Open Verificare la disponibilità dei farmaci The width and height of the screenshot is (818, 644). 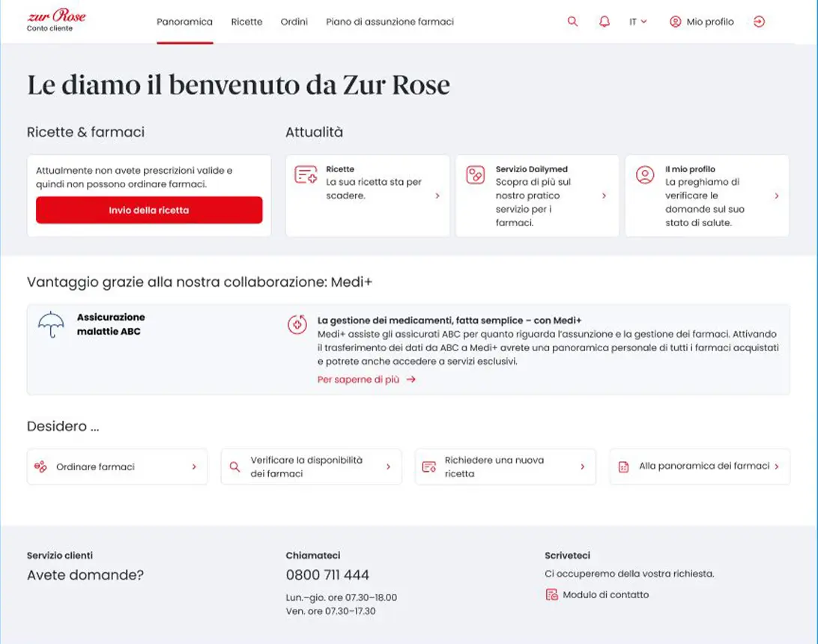click(312, 467)
